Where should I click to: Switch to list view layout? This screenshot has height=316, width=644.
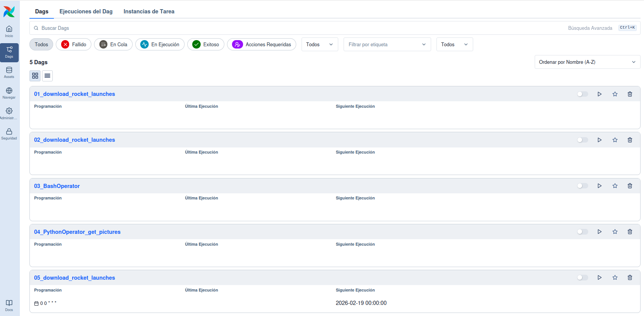47,76
